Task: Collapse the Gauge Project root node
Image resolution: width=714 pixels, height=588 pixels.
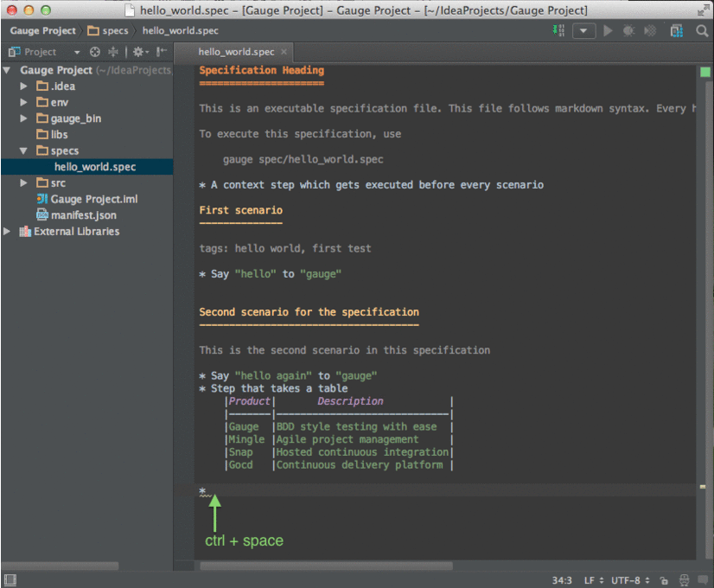Action: coord(7,70)
